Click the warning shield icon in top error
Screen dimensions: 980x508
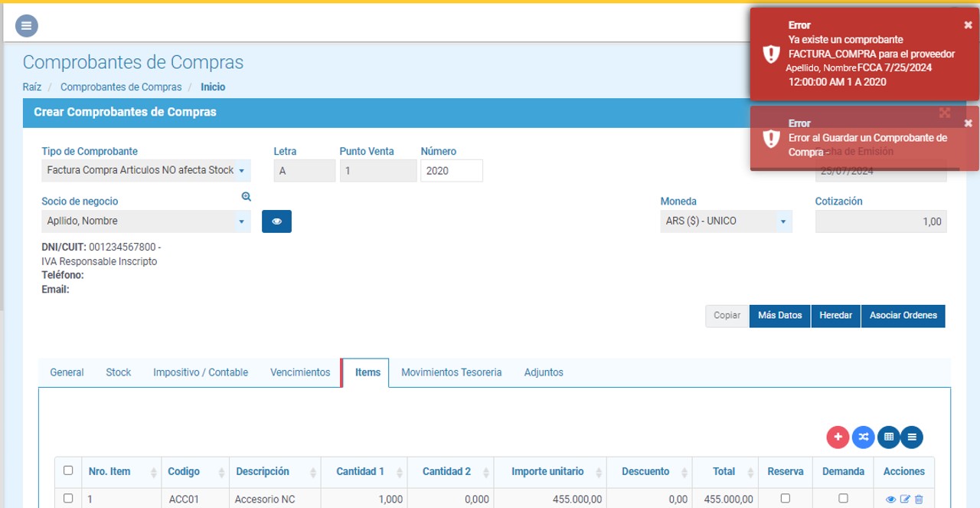[x=771, y=54]
